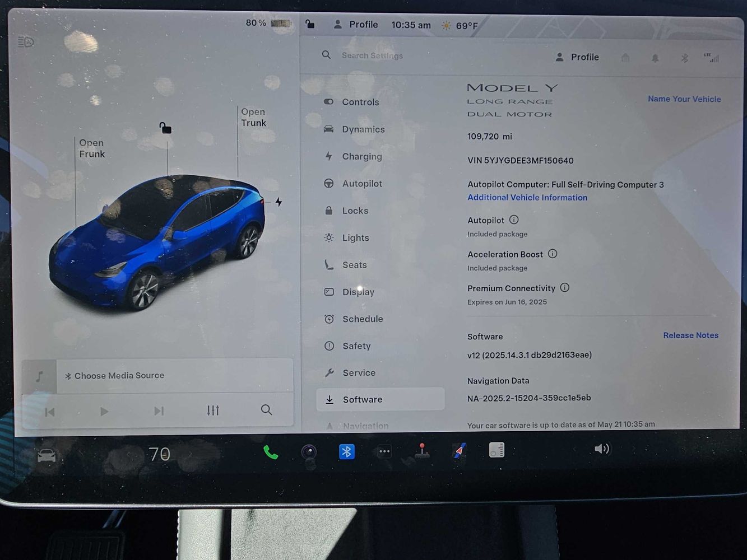Open the Charging settings menu
Viewport: 747px width, 560px height.
(x=353, y=156)
